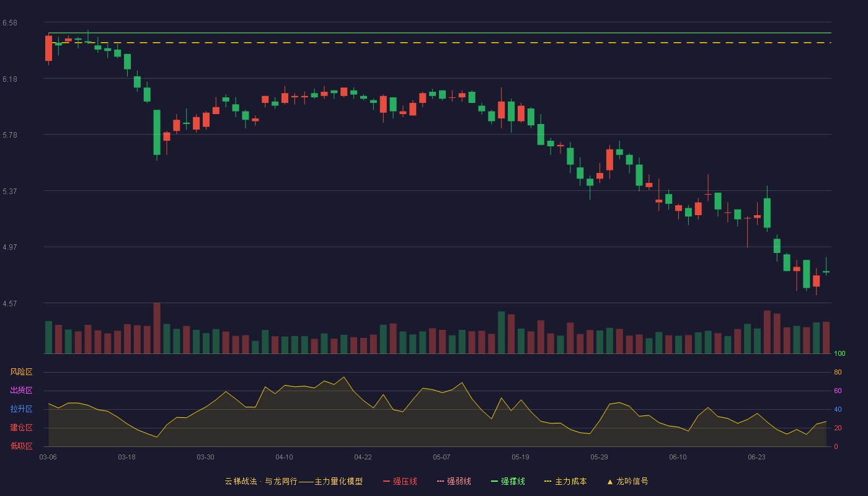Click the 5.37 price axis label
Image resolution: width=868 pixels, height=496 pixels.
click(x=9, y=192)
